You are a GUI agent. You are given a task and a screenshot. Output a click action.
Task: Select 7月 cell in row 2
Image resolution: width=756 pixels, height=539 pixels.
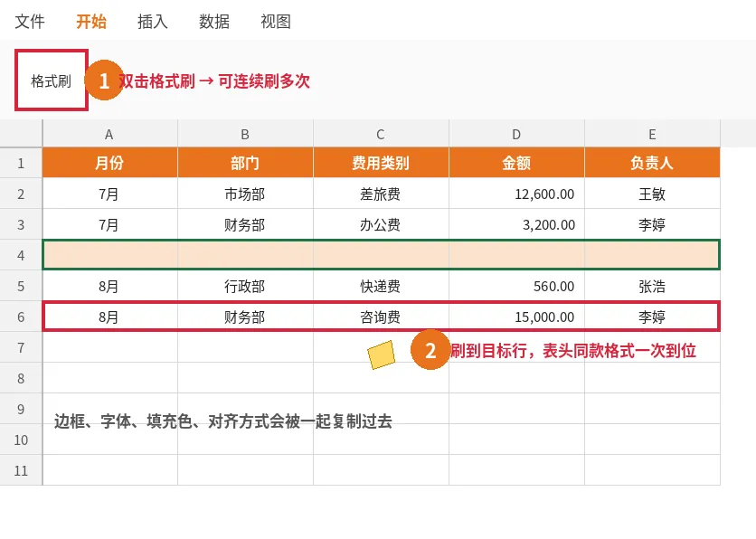(x=110, y=194)
